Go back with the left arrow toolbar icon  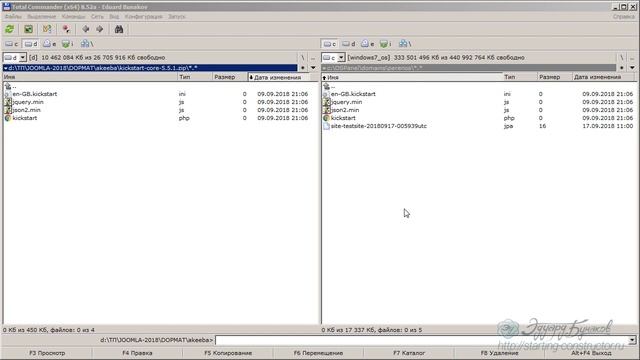(x=85, y=29)
